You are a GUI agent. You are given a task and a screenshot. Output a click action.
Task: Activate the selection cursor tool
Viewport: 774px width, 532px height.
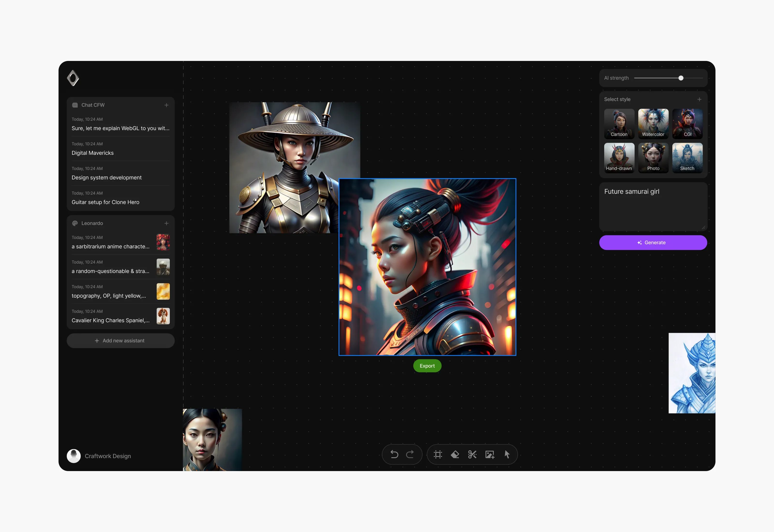click(x=507, y=454)
